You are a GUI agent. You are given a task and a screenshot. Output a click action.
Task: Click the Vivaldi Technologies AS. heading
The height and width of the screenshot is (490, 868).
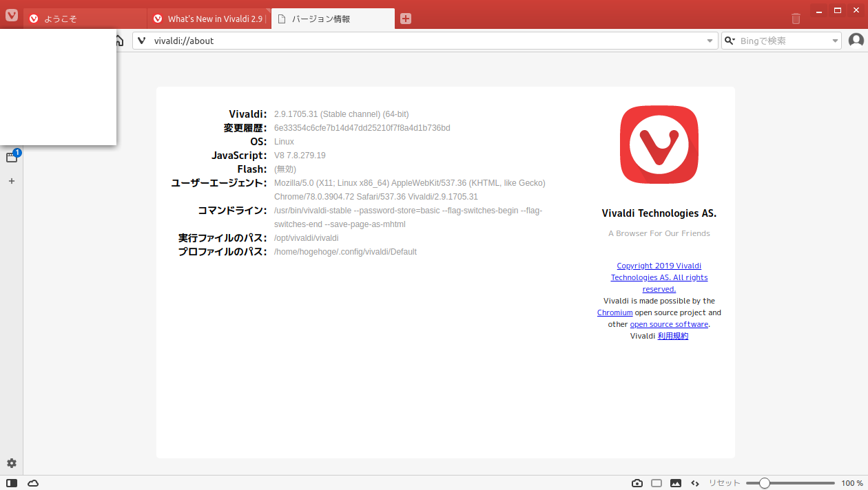click(x=659, y=213)
